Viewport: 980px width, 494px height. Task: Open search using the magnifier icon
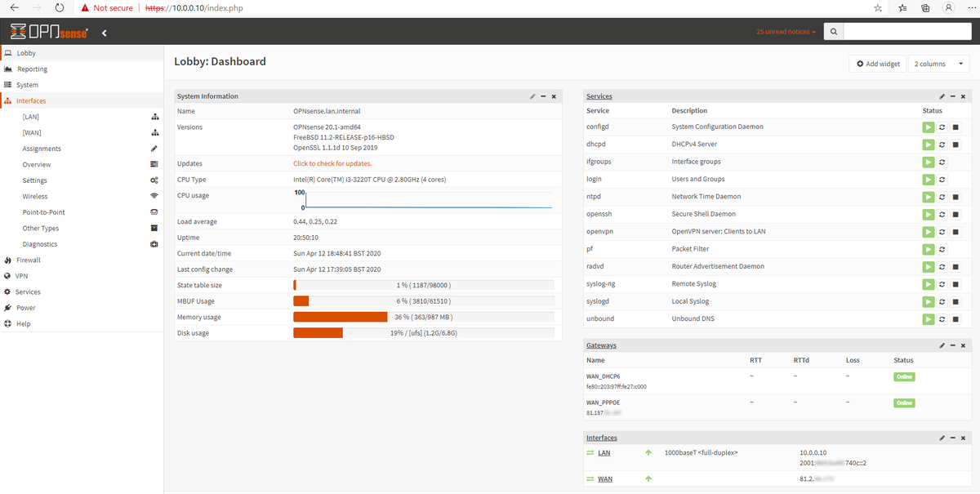[x=832, y=33]
